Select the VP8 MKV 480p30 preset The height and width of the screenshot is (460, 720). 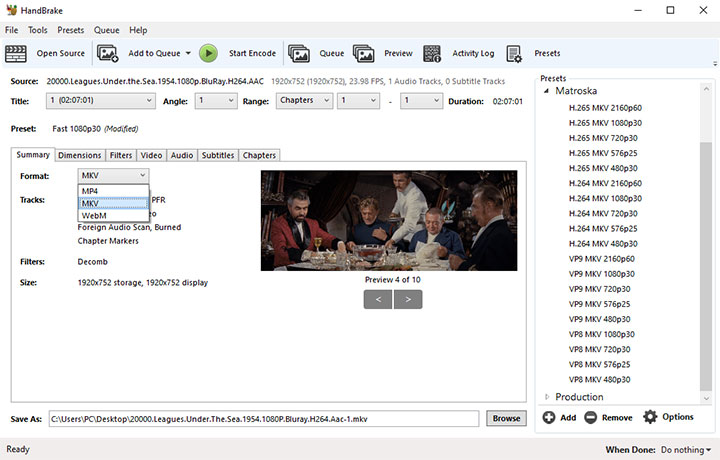(x=599, y=380)
